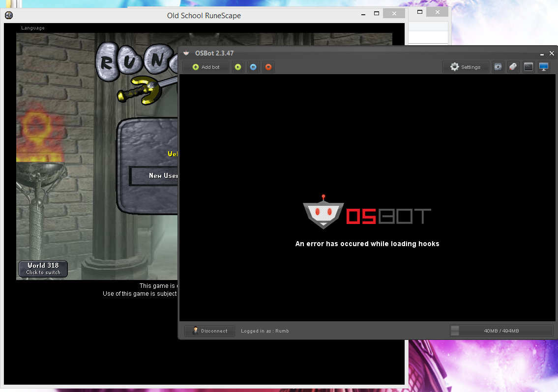
Task: Click the OSBot logo in the center
Action: tap(367, 212)
